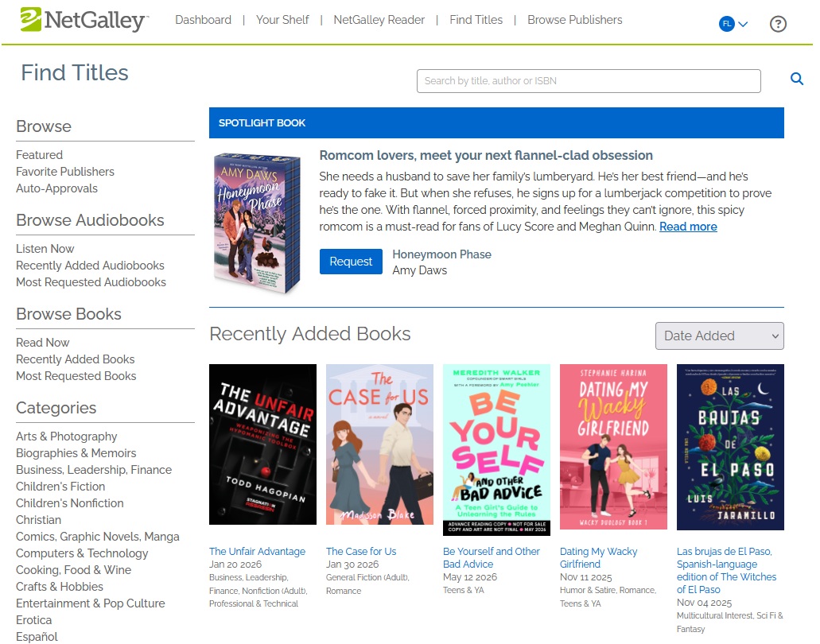Select Children's Nonfiction category
820x644 pixels.
69,503
